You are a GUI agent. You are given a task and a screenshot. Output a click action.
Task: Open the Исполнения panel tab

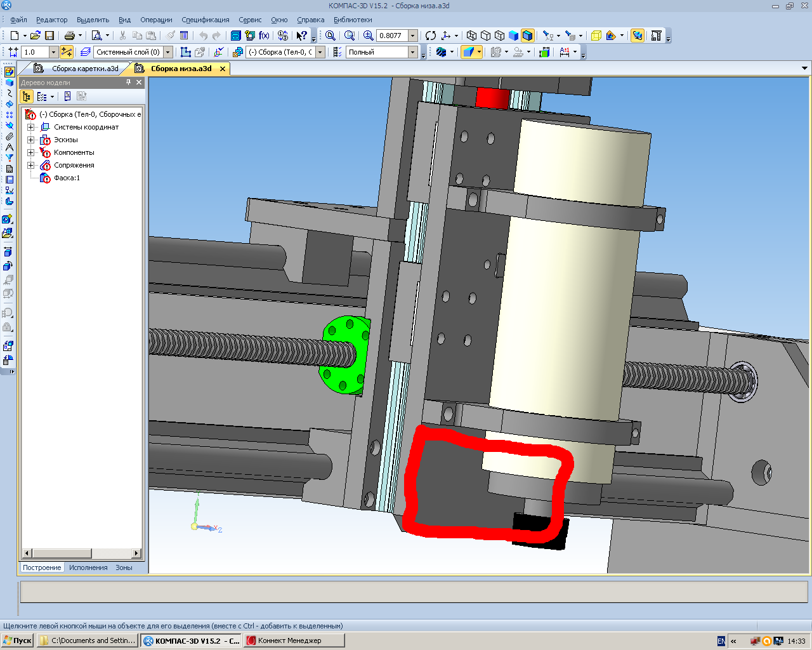pos(88,567)
